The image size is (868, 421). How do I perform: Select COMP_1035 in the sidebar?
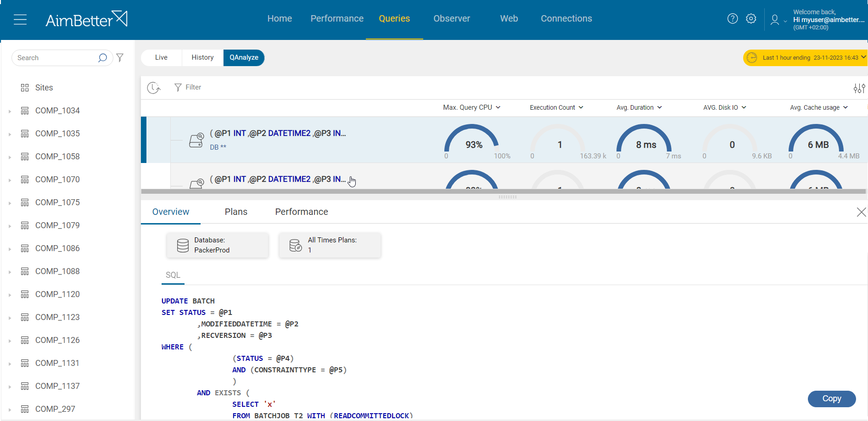[x=57, y=134]
